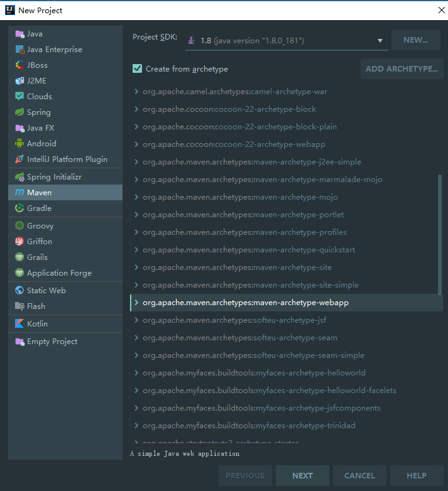This screenshot has width=448, height=491.
Task: Click NEW SDK button
Action: (x=416, y=40)
